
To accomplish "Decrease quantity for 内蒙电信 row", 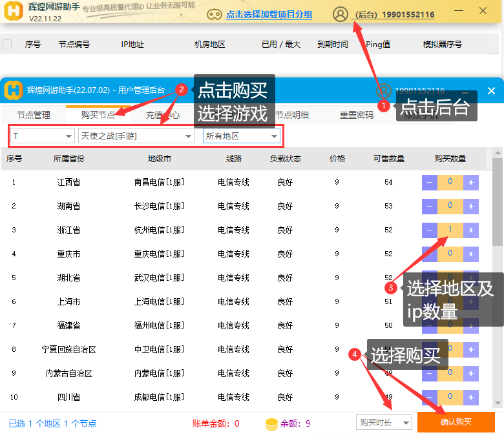I will coord(430,374).
